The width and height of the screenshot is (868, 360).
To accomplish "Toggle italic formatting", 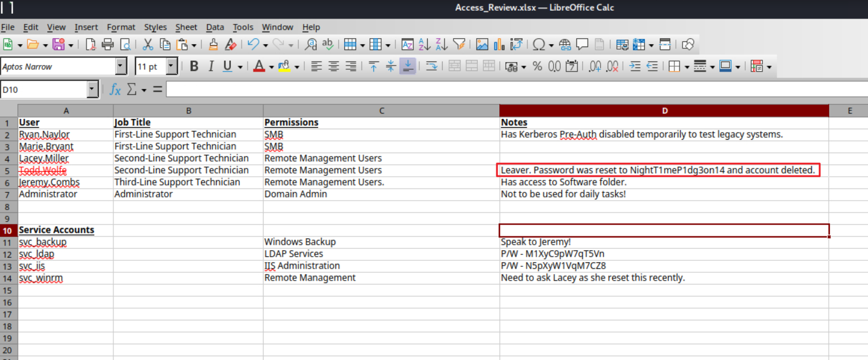I will (211, 66).
